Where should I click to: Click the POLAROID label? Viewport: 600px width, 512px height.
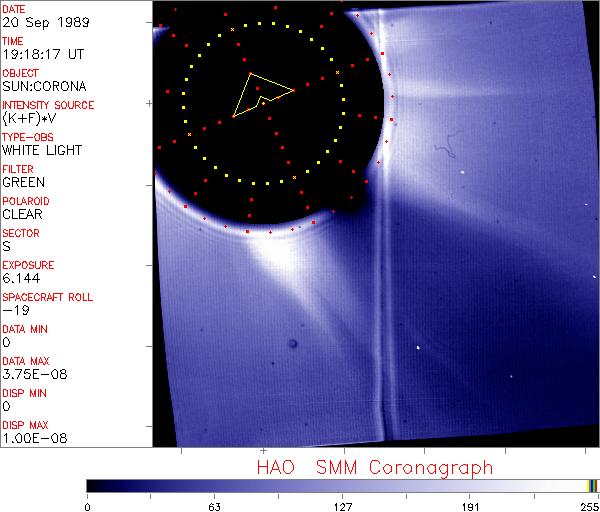coord(27,201)
